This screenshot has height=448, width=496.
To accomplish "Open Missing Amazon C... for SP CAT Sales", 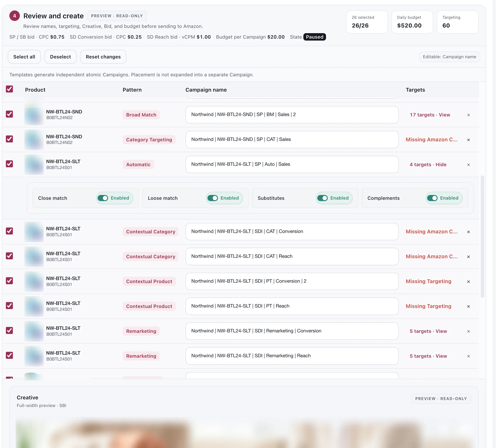I will click(x=431, y=140).
